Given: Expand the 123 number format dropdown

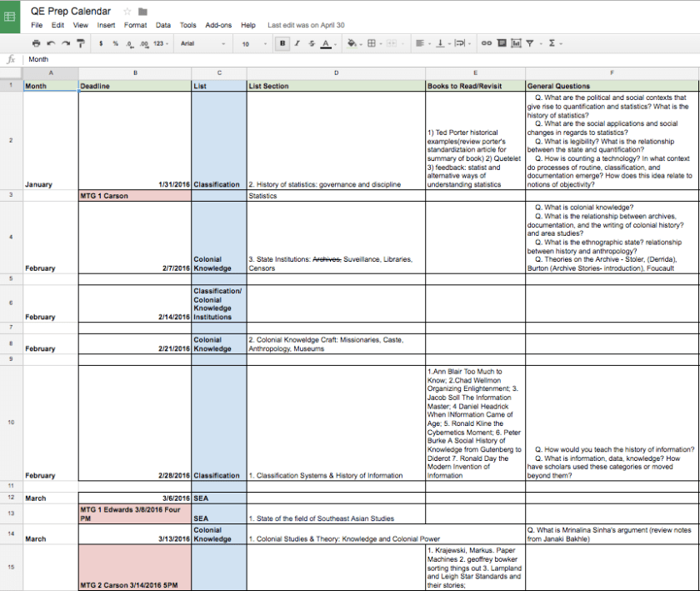Looking at the screenshot, I should pos(161,43).
